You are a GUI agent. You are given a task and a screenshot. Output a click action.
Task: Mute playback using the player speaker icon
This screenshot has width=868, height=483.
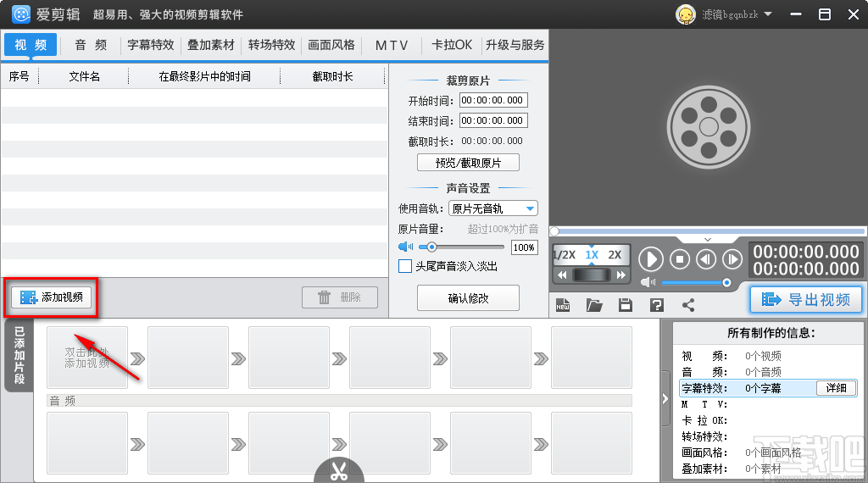tap(648, 282)
